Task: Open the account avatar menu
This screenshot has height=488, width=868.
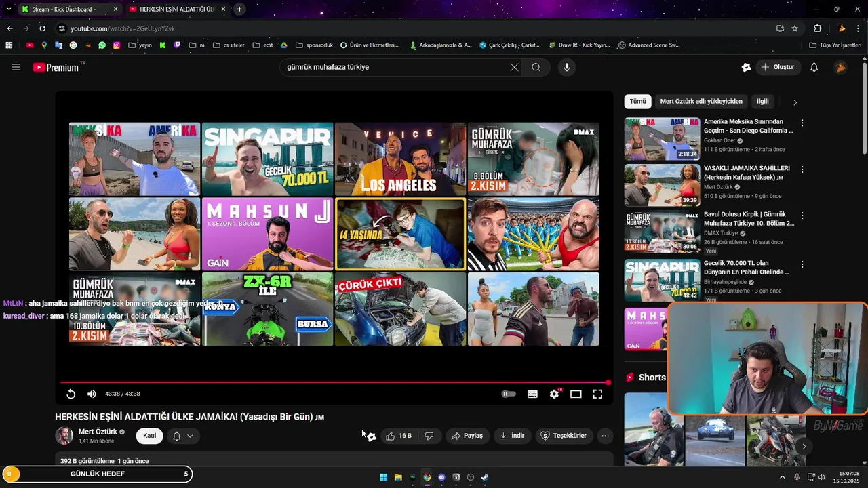Action: [840, 67]
